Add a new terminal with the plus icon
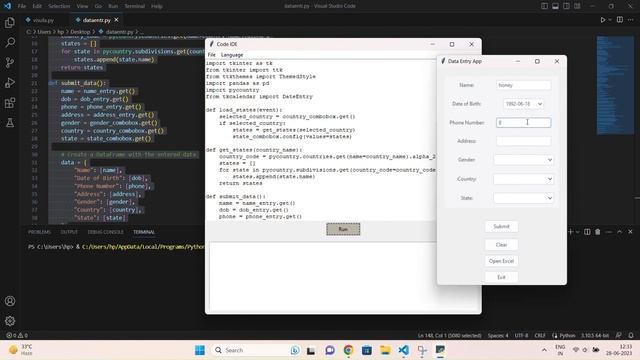Screen dimensions: 640x360 [x=571, y=232]
